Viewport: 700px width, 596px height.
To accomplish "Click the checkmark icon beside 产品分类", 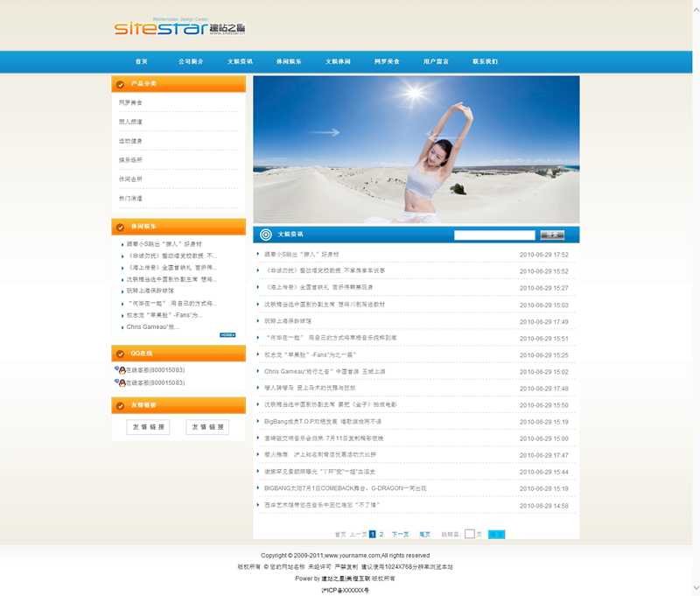I will (x=120, y=84).
